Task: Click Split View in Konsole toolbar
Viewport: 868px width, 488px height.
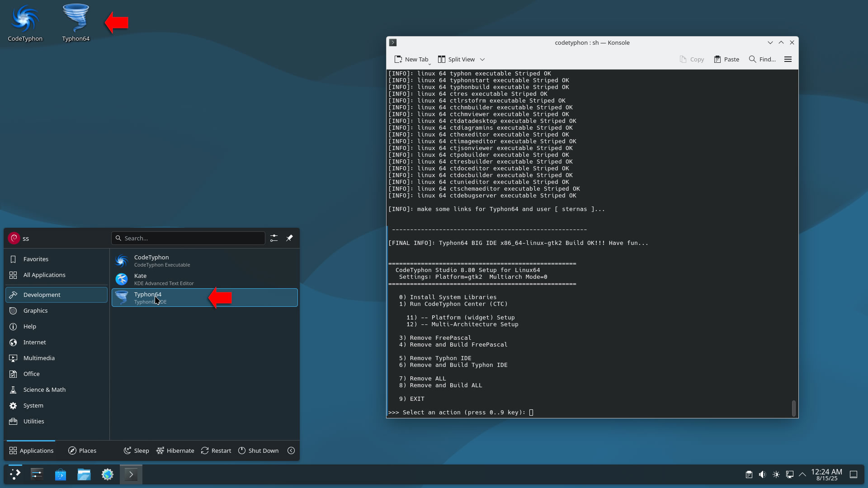Action: point(456,59)
